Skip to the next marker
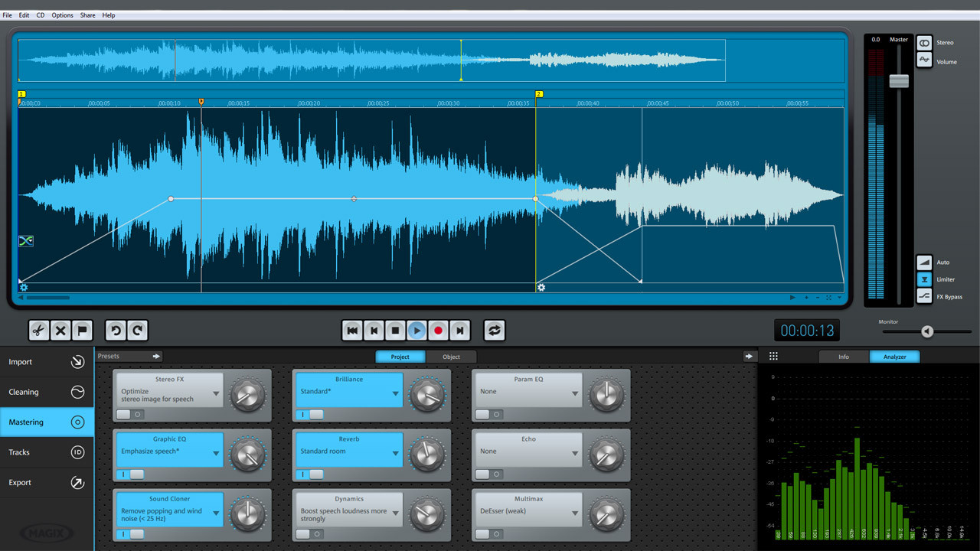The image size is (980, 551). pyautogui.click(x=459, y=331)
